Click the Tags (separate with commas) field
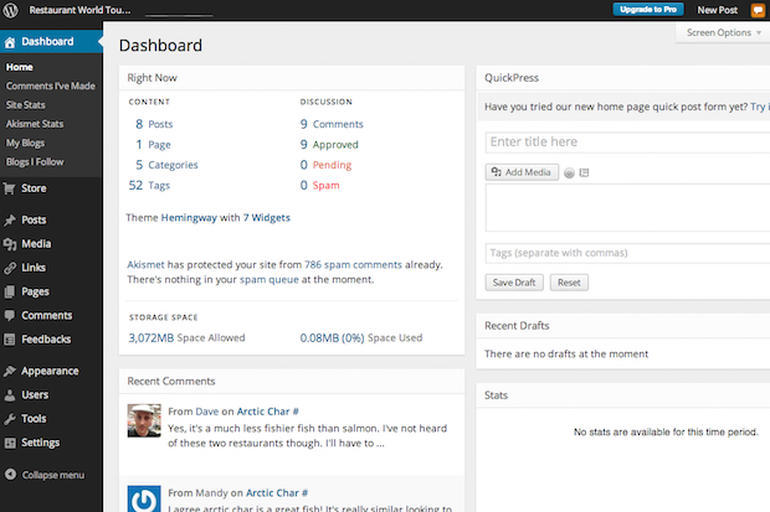The image size is (770, 512). (628, 253)
